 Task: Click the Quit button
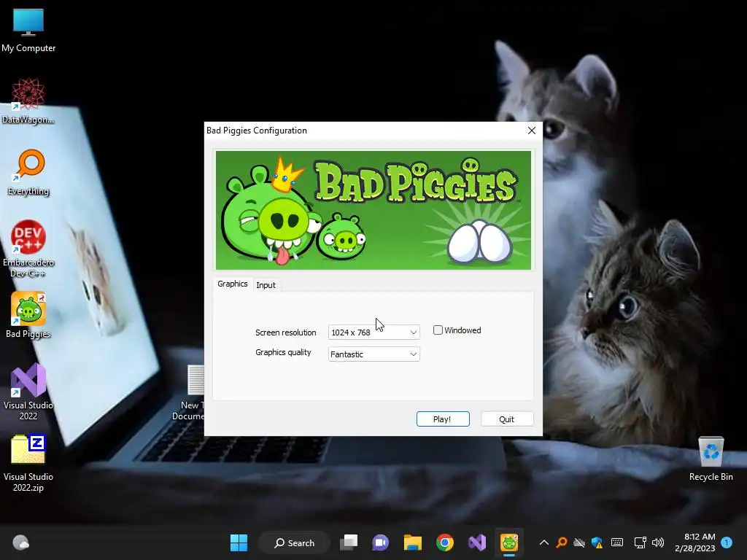[507, 419]
